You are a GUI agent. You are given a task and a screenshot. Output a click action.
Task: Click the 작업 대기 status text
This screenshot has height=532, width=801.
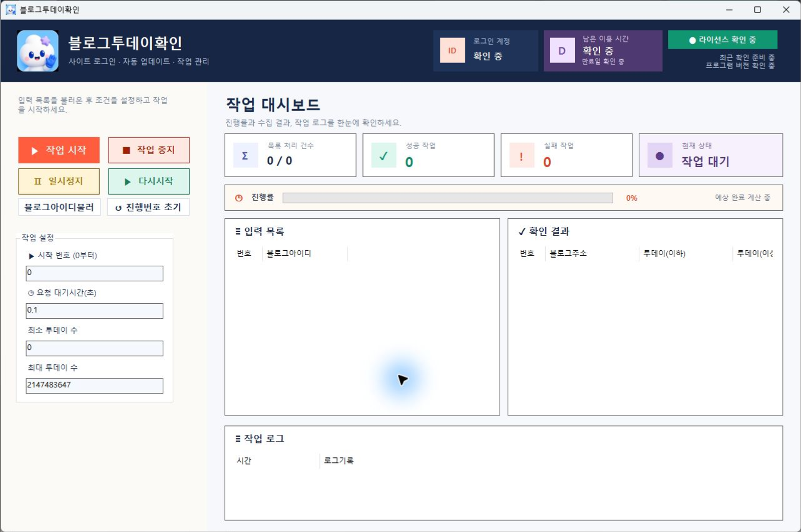pos(705,161)
